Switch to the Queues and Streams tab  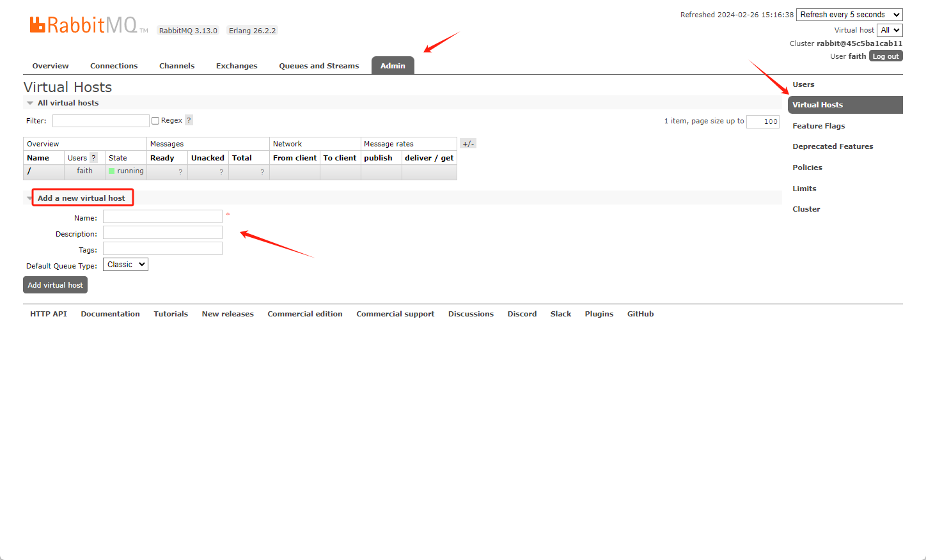(318, 66)
